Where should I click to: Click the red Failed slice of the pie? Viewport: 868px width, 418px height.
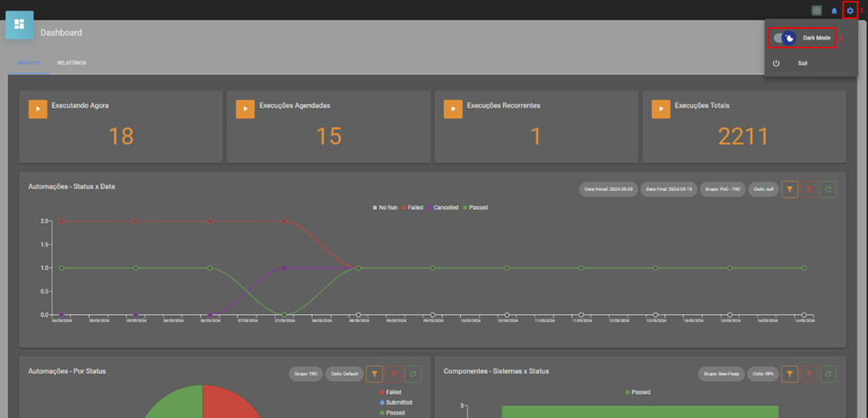227,403
